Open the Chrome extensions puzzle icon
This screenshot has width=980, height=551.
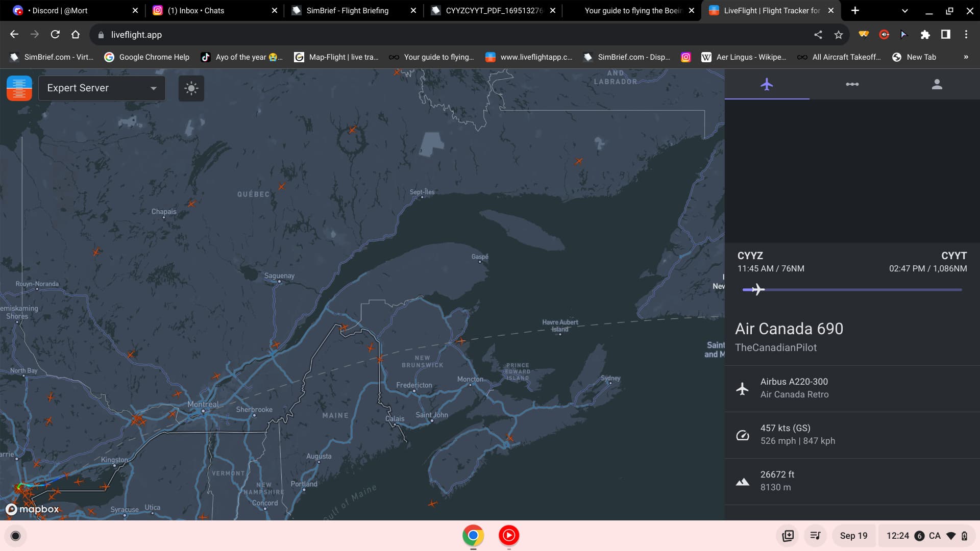[x=925, y=35]
